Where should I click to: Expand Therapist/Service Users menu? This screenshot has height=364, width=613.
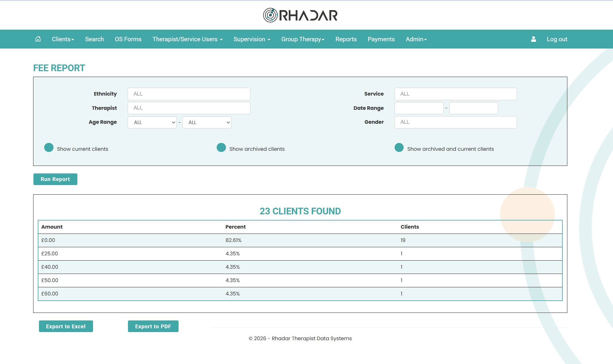[188, 39]
